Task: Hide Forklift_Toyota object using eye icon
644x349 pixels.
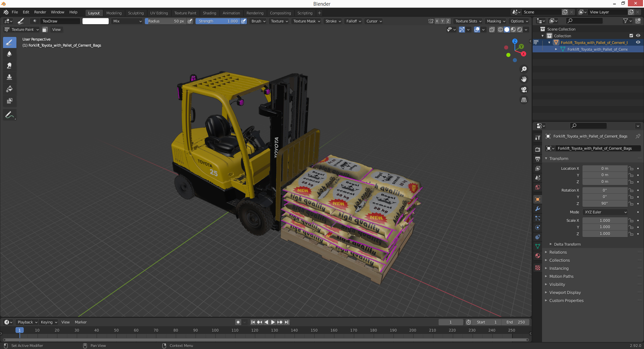Action: tap(638, 42)
